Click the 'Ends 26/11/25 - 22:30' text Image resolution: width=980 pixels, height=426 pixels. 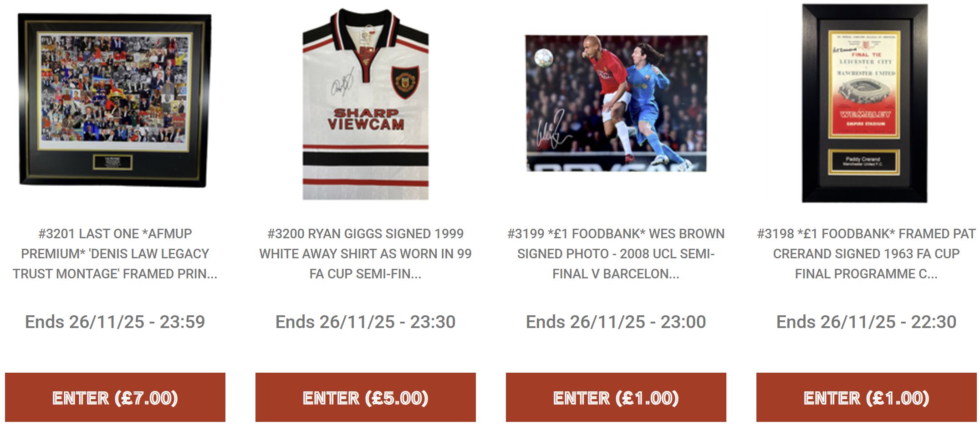(866, 322)
